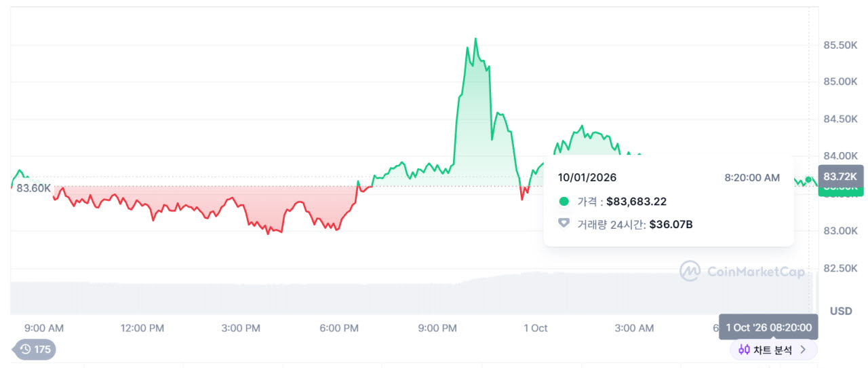Click the 3:00 PM time axis label

coord(241,328)
